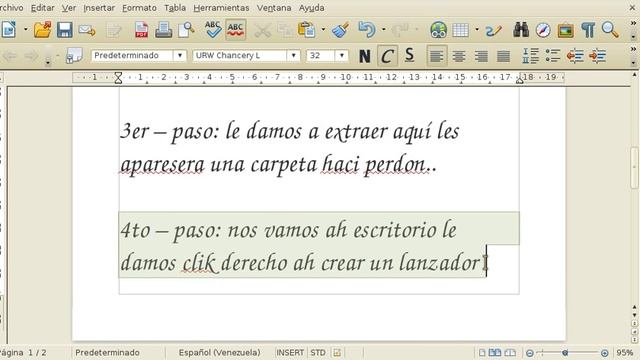Image resolution: width=640 pixels, height=360 pixels.
Task: Open the Undo history dropdown arrow
Action: point(383,30)
